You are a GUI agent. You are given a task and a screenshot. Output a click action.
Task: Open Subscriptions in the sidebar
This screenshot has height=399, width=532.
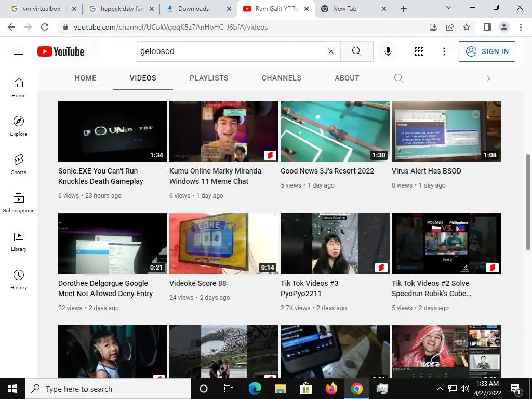pyautogui.click(x=19, y=203)
